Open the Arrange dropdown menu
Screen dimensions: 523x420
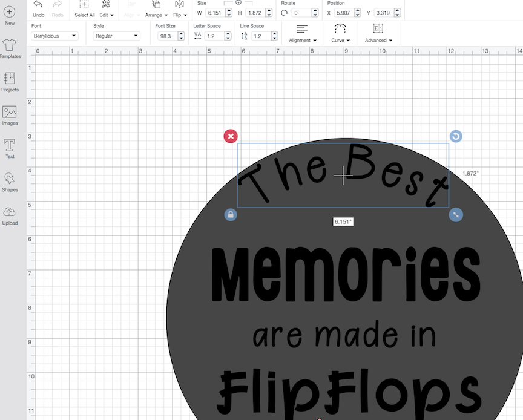click(156, 9)
